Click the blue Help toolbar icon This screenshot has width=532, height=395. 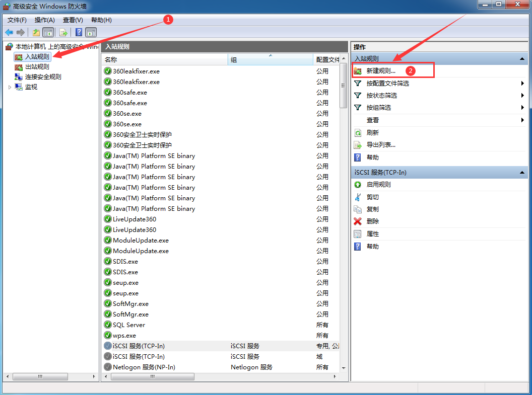(x=79, y=33)
